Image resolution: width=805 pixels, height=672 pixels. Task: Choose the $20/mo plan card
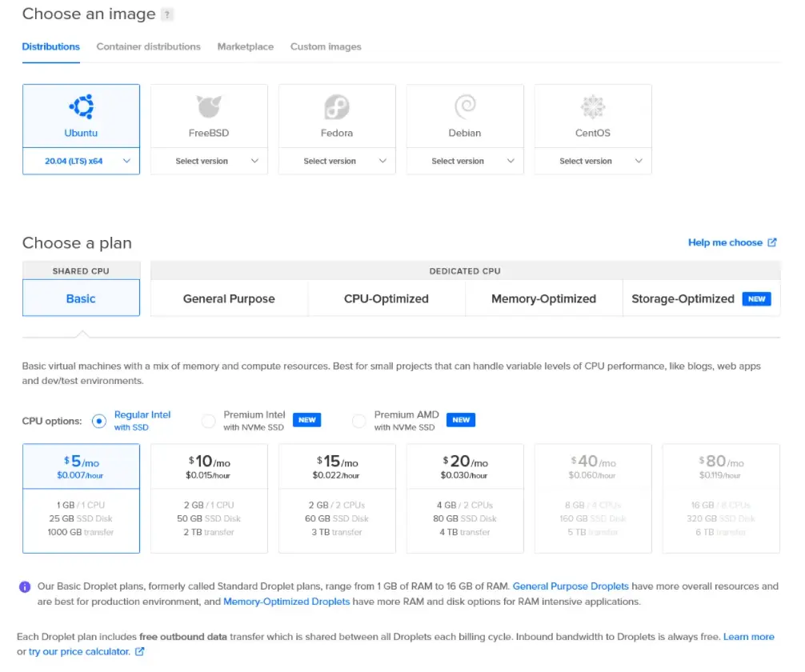[465, 498]
